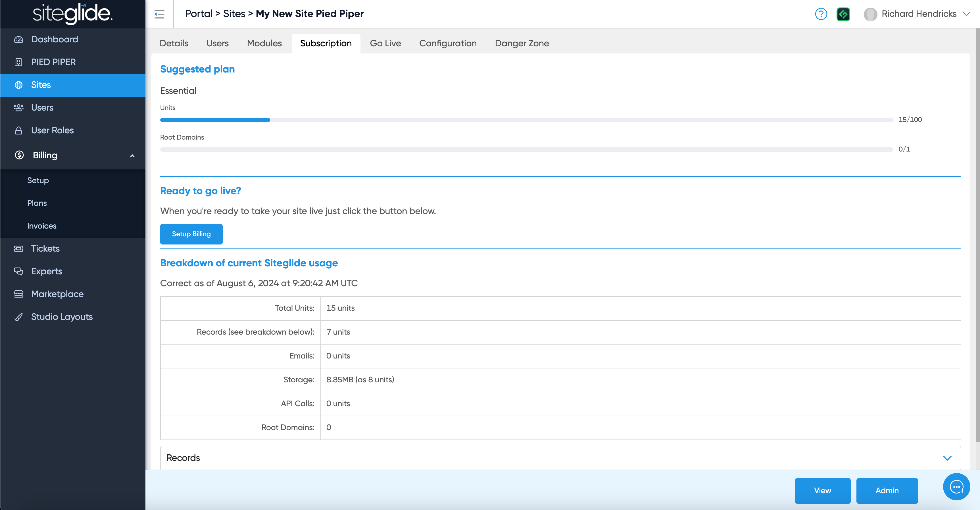Open Experts in sidebar
Viewport: 980px width, 510px height.
[73, 271]
